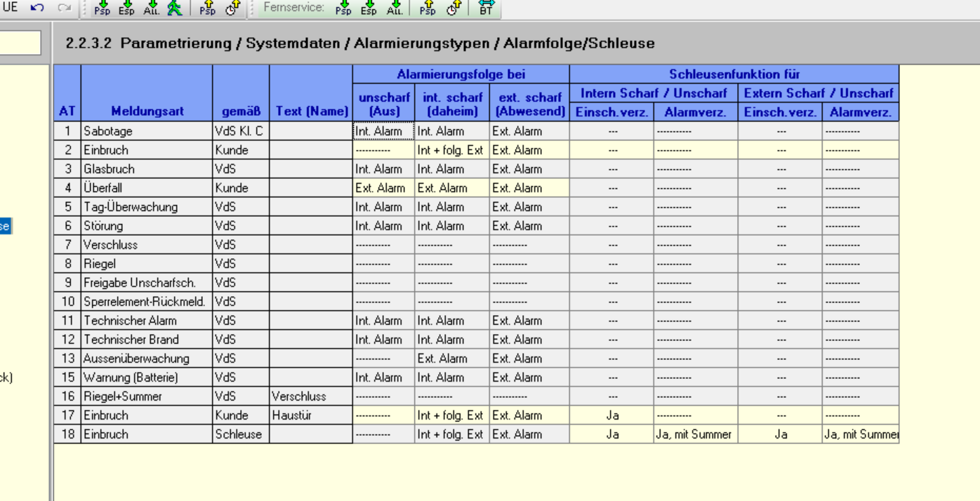This screenshot has width=980, height=501.
Task: Click the Haustür text cell in row 17
Action: 311,415
